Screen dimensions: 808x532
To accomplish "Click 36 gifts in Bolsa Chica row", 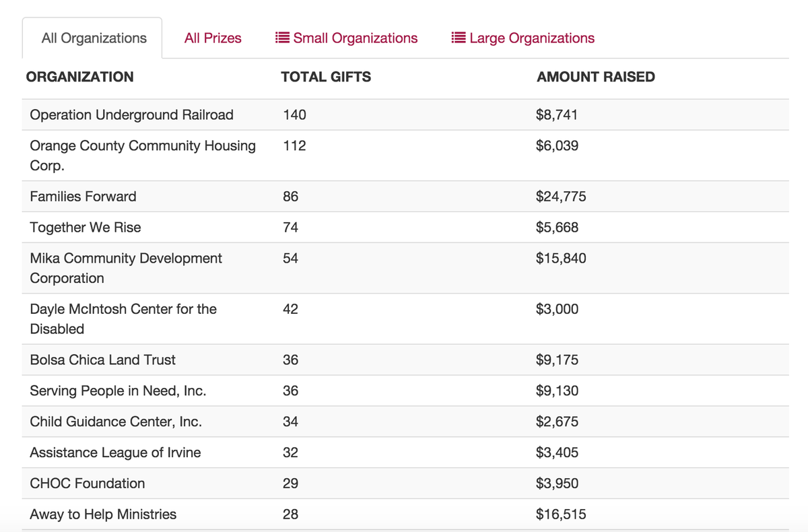I will pos(290,360).
